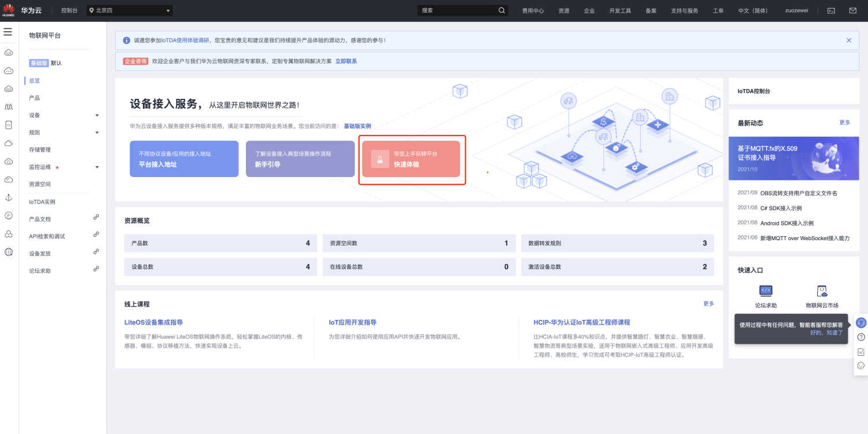Screen dimensions: 868x434
Task: Click the 产品数 resource count row
Action: [x=220, y=243]
